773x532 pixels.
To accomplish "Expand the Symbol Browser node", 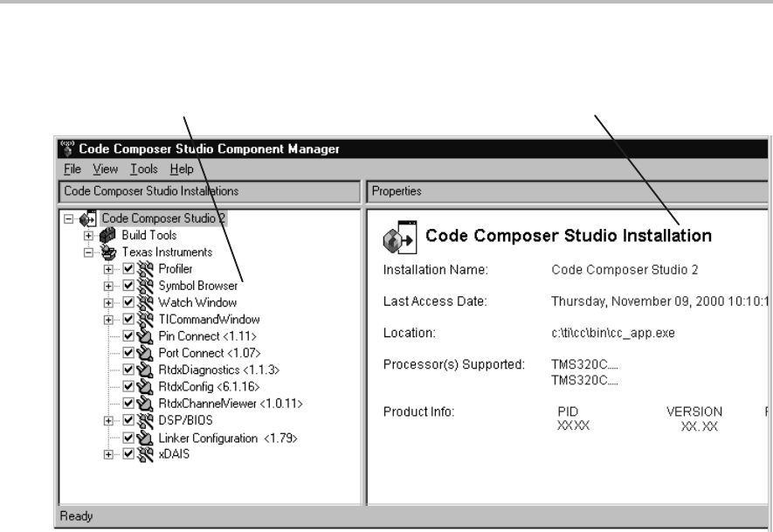I will (x=108, y=286).
